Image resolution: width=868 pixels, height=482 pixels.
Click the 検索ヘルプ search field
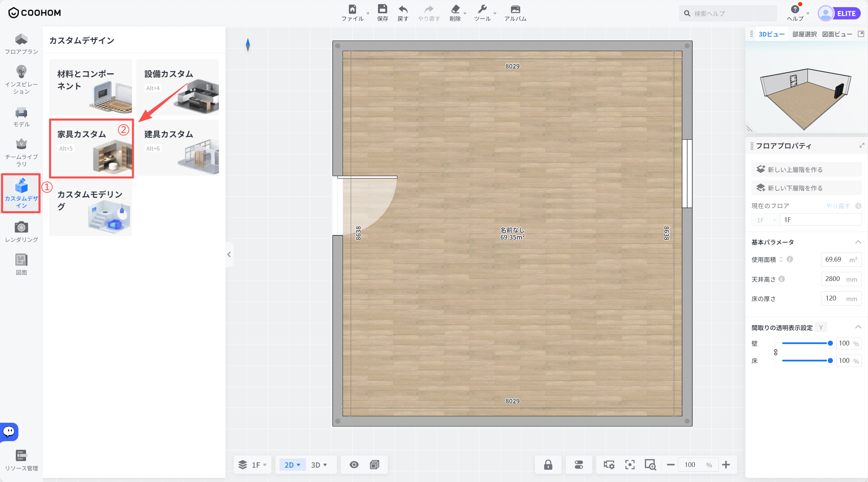click(x=728, y=13)
